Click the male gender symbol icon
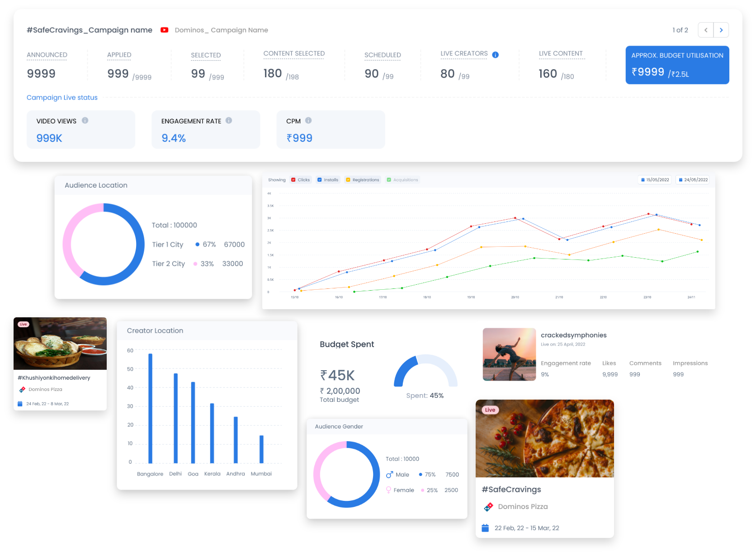756x556 pixels. [389, 475]
